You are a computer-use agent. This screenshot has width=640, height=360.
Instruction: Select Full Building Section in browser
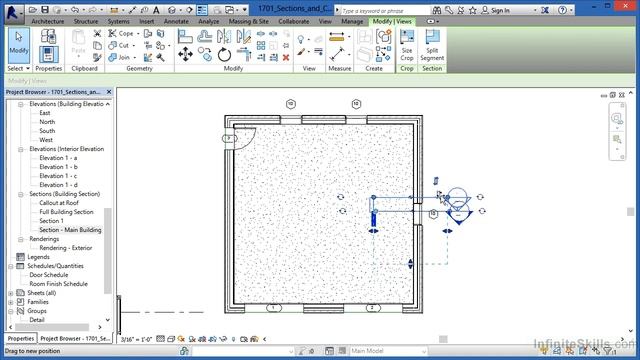67,212
